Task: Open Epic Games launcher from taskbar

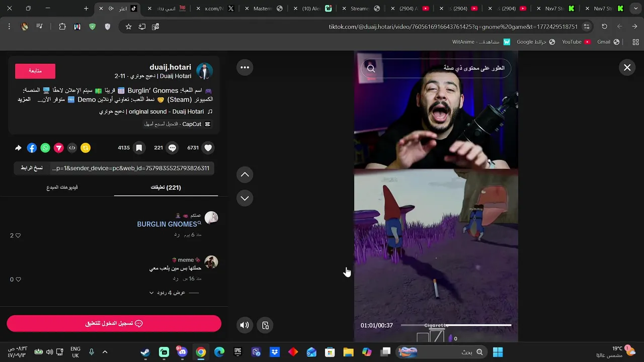Action: tap(238, 352)
